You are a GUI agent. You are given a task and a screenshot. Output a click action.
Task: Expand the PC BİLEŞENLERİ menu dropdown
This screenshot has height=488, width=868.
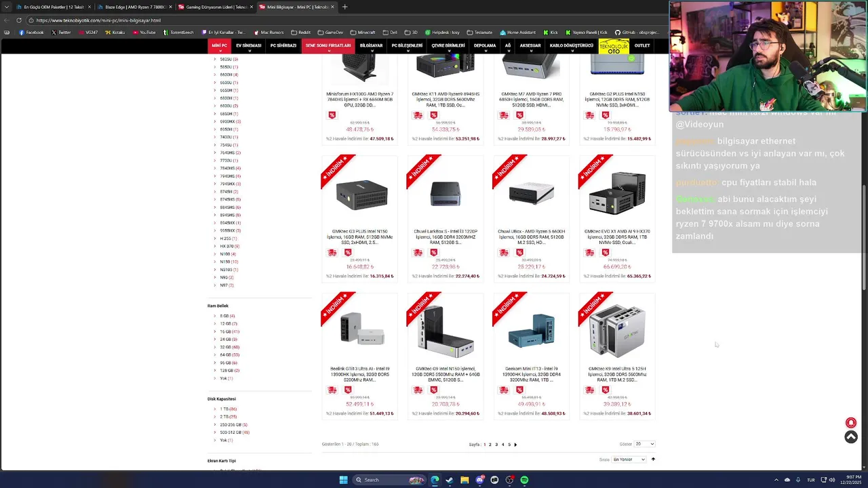click(x=407, y=45)
